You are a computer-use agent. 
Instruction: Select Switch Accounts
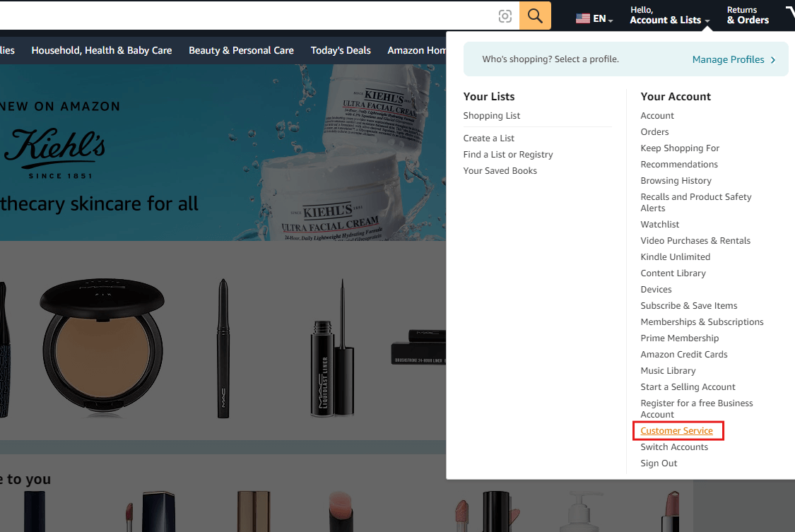click(x=674, y=447)
